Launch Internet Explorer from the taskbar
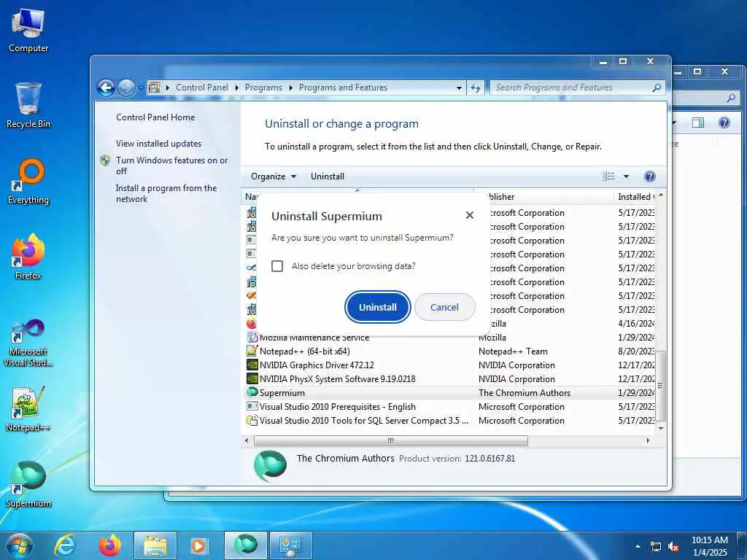The image size is (747, 560). 64,545
